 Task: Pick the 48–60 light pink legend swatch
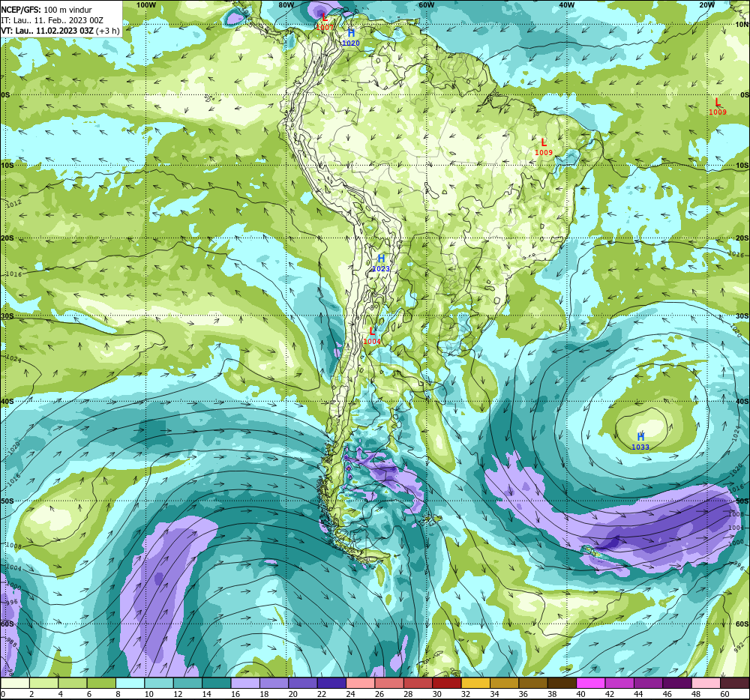click(x=706, y=683)
